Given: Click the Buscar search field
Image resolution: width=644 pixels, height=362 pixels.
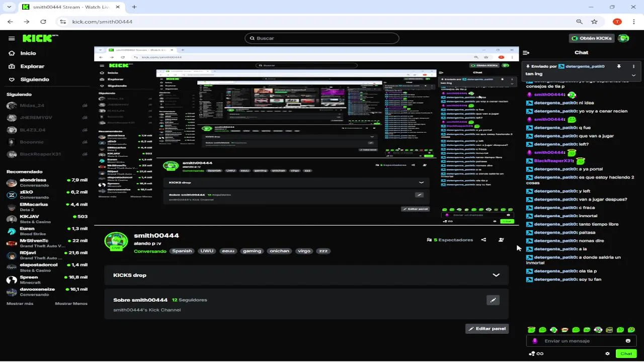Looking at the screenshot, I should click(x=322, y=38).
